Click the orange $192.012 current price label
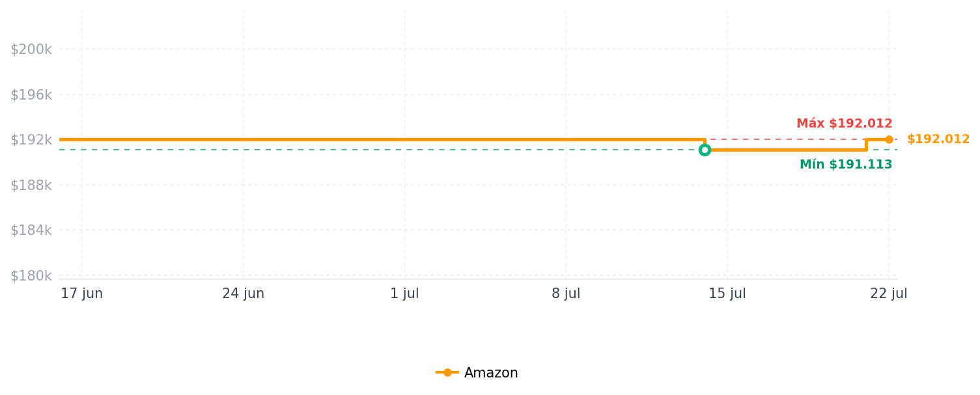The image size is (980, 395). pos(938,139)
